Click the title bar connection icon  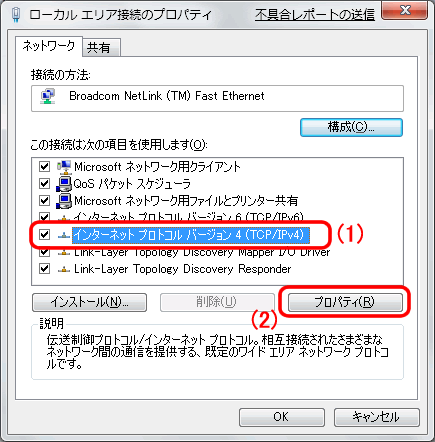click(x=16, y=15)
